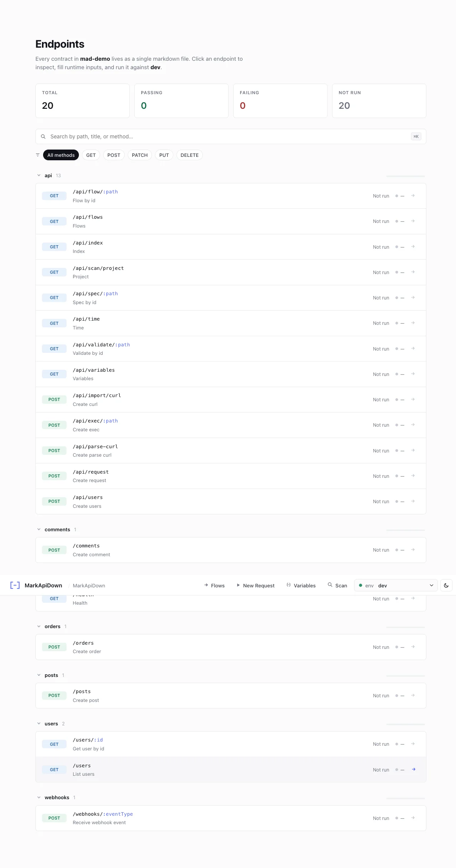The image size is (456, 868).
Task: Click the arrow icon on /api/time row
Action: [413, 323]
